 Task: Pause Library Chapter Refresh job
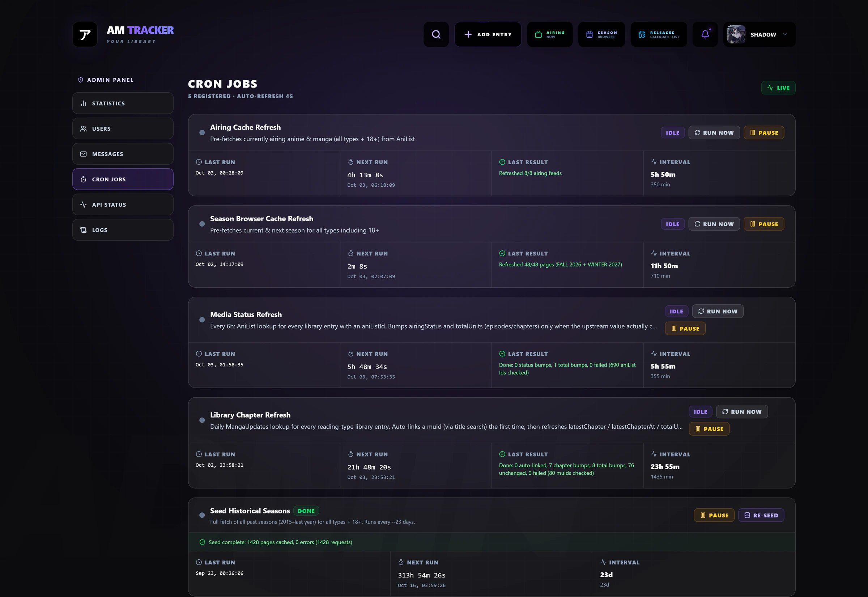click(x=709, y=429)
